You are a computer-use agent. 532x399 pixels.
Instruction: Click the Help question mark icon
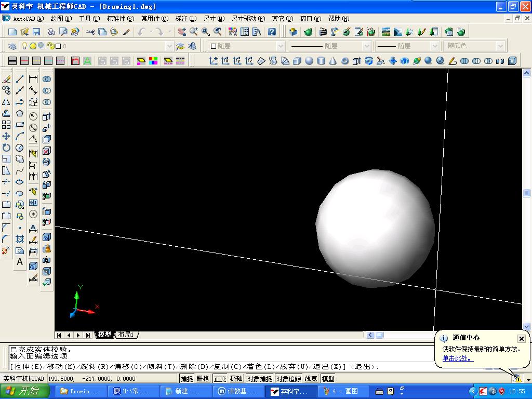coord(272,32)
